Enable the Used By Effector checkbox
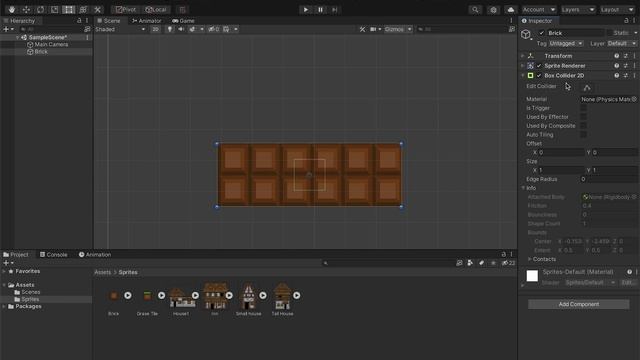The image size is (640, 360). (583, 117)
